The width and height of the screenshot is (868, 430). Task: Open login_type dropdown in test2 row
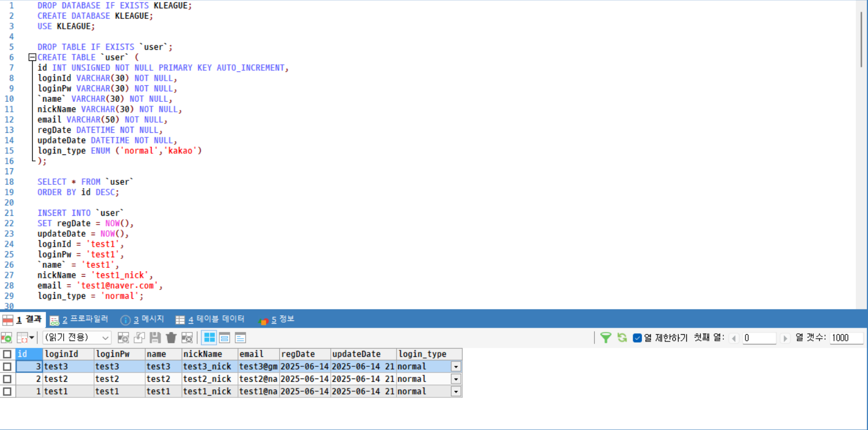[456, 379]
